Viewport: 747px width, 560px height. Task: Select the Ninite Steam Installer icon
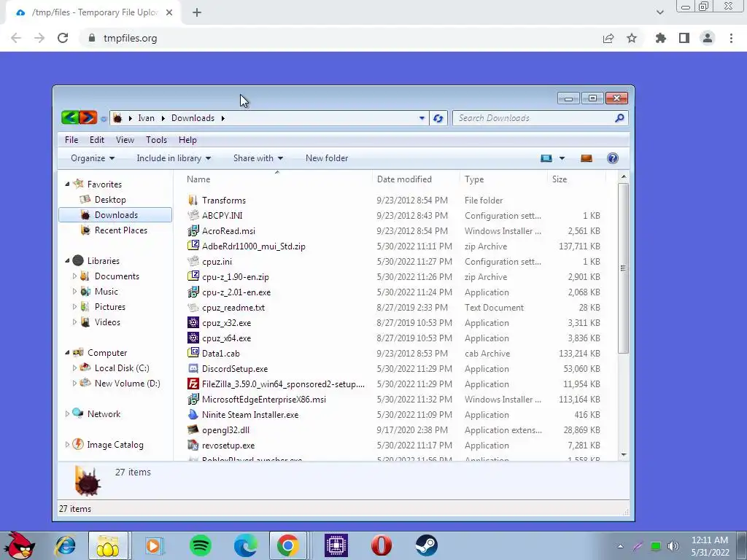click(x=193, y=415)
